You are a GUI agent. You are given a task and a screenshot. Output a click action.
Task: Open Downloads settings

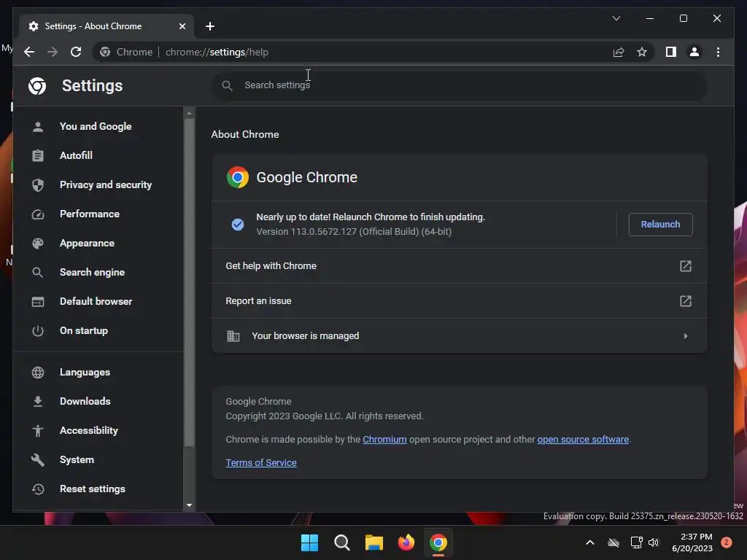(x=85, y=402)
